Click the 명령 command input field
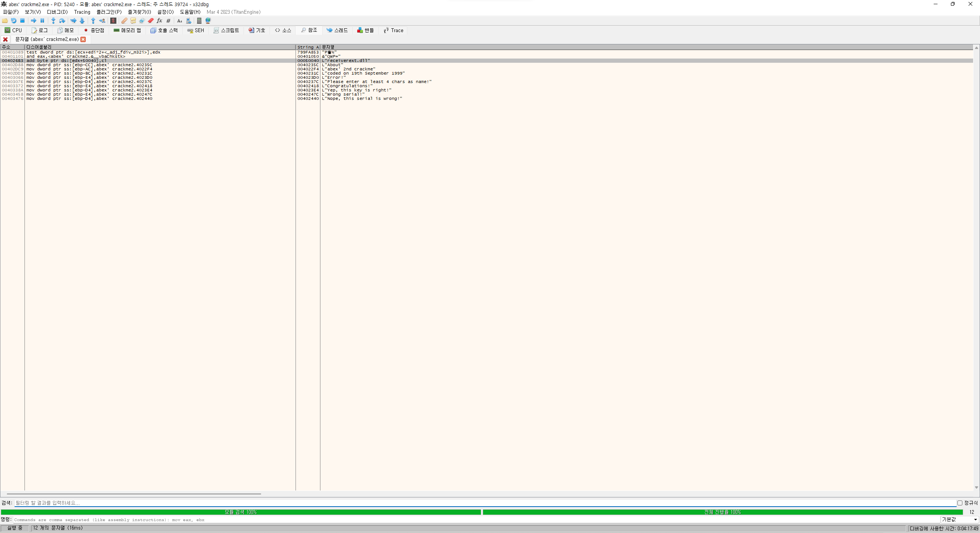 (477, 520)
